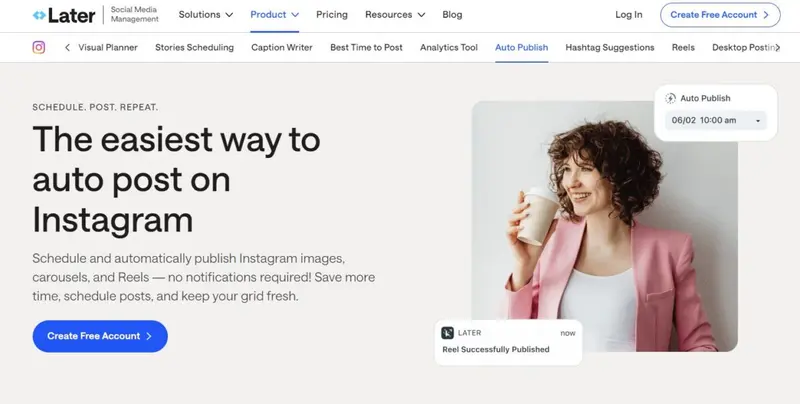
Task: Open the Caption Writer tab
Action: tap(281, 47)
